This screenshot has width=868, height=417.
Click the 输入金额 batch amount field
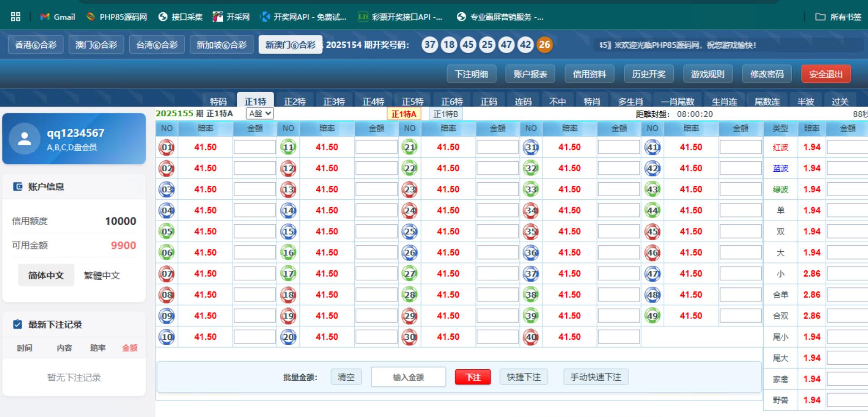[x=408, y=377]
